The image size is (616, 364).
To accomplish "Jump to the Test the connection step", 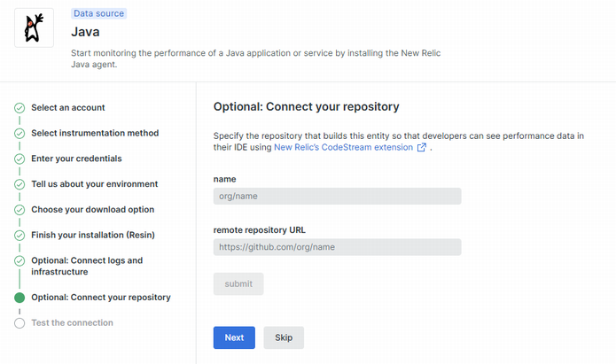I will [72, 323].
